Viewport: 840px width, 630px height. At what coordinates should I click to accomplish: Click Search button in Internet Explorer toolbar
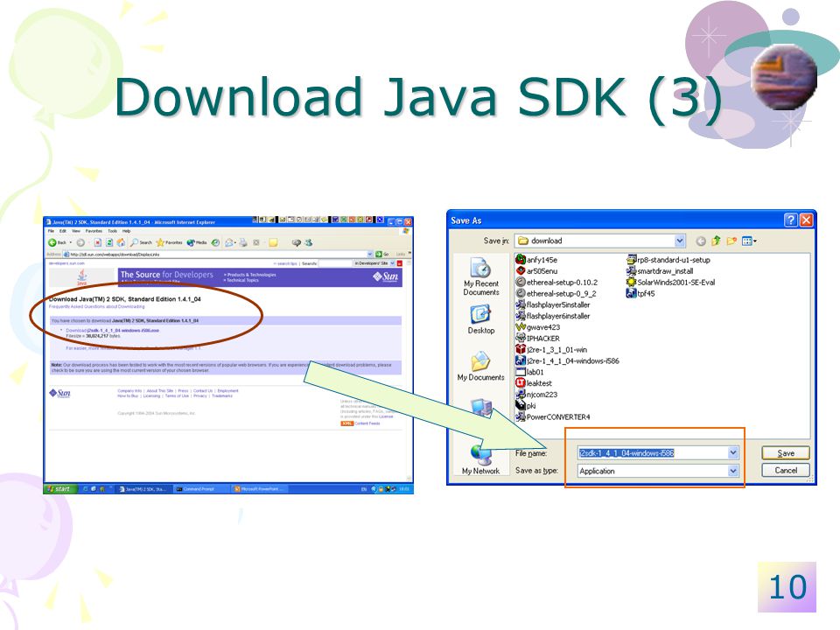142,242
